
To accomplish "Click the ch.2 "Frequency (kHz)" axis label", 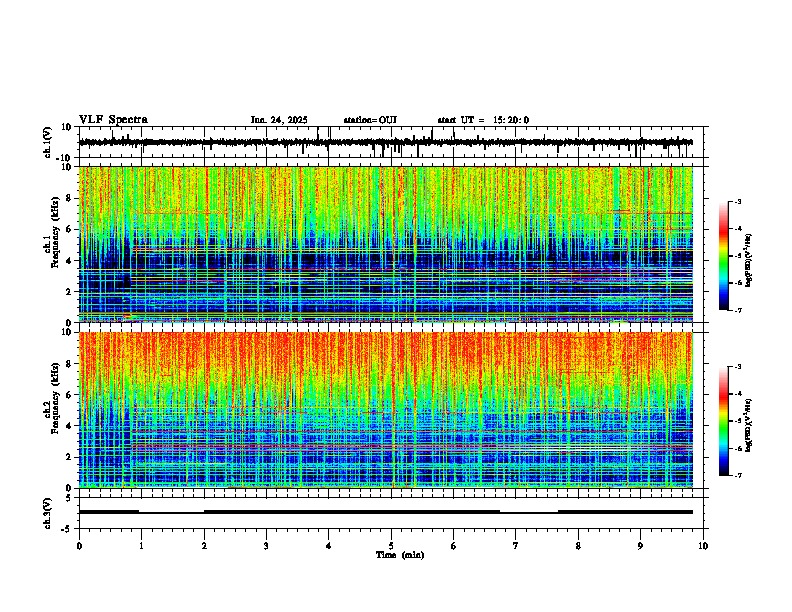I will [x=55, y=398].
